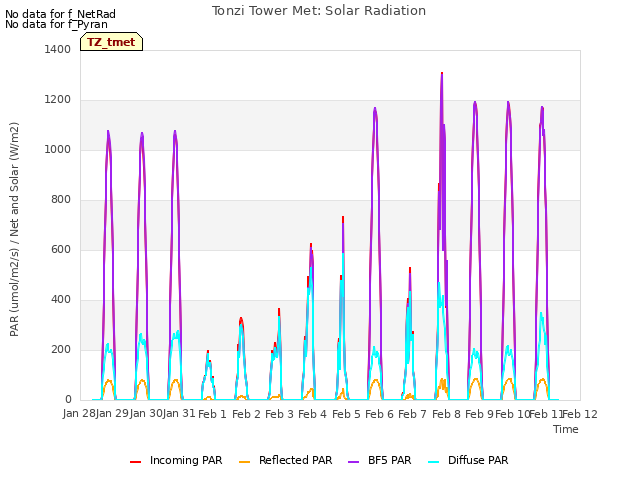Click the TZ_tmet label box

click(x=111, y=42)
